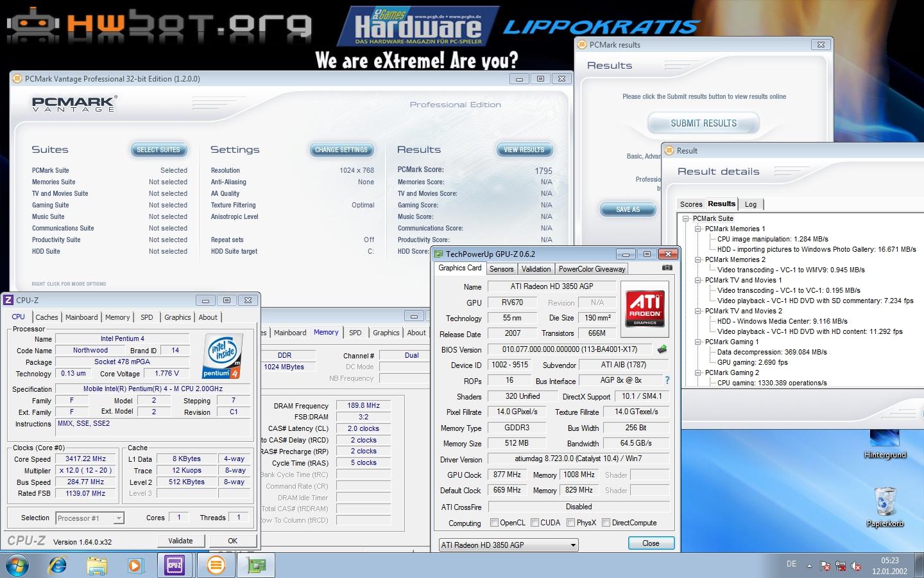Open the SPD tab in rear CPU-Z window

[355, 333]
